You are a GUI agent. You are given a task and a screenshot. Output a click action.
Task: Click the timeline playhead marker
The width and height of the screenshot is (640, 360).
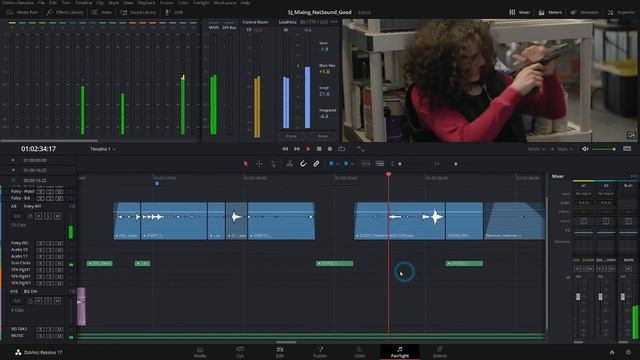tap(388, 174)
